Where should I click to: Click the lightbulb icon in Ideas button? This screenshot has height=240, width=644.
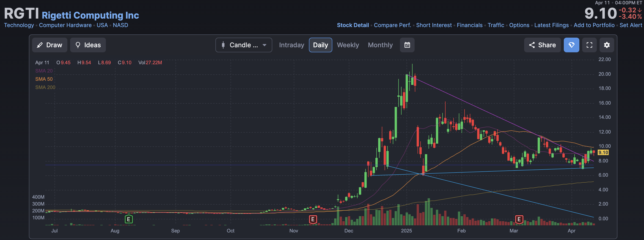click(78, 45)
